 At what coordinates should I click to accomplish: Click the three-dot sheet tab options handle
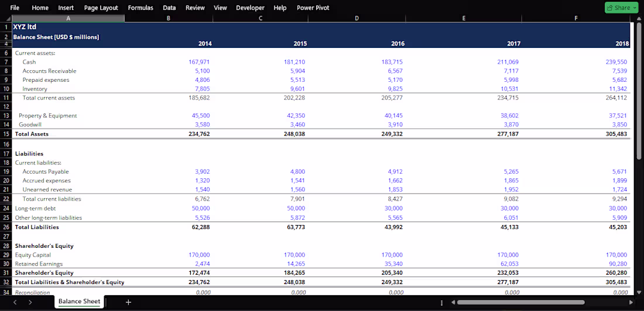[x=442, y=302]
